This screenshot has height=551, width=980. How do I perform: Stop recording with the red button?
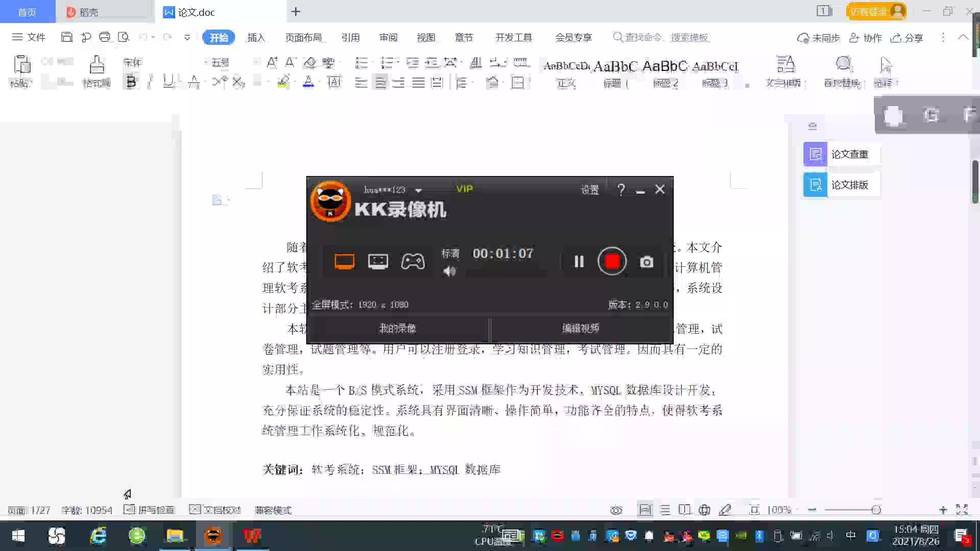[x=612, y=261]
